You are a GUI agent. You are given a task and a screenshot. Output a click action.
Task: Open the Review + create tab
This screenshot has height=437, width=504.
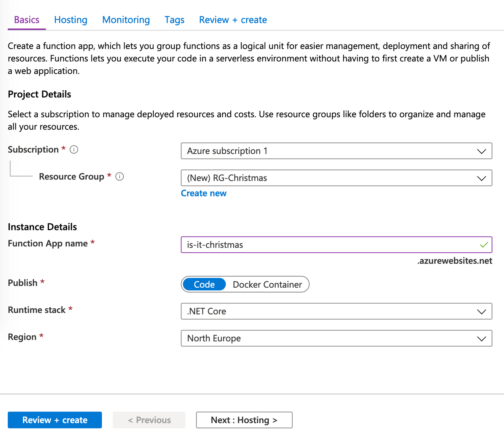tap(233, 20)
